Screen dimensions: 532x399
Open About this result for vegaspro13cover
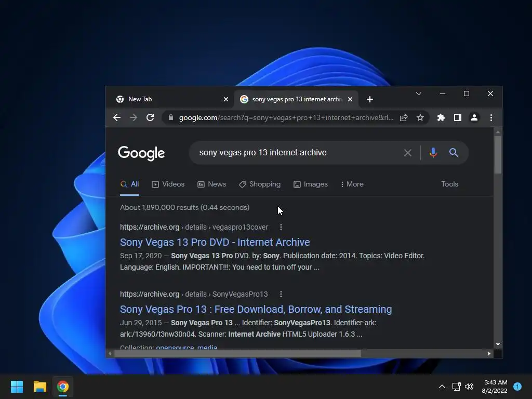(281, 227)
